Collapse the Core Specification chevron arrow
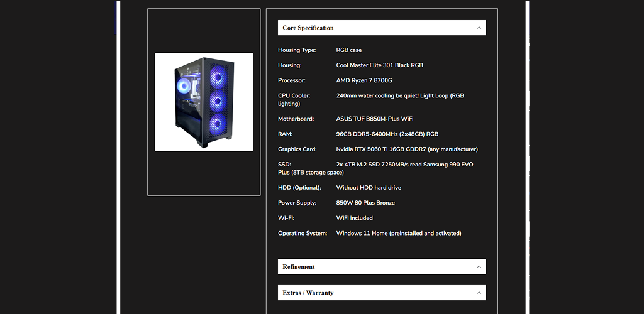This screenshot has height=314, width=644. tap(479, 28)
